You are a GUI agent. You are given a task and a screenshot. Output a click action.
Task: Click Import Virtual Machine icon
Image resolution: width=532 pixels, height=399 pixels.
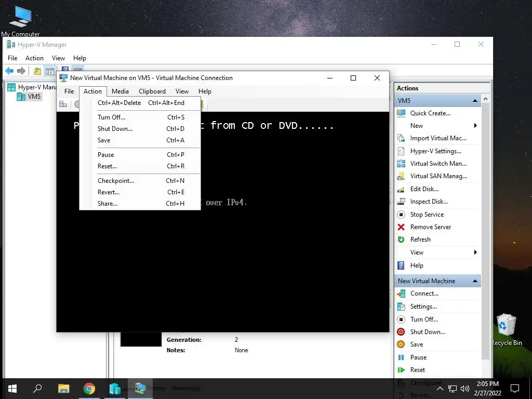[401, 138]
